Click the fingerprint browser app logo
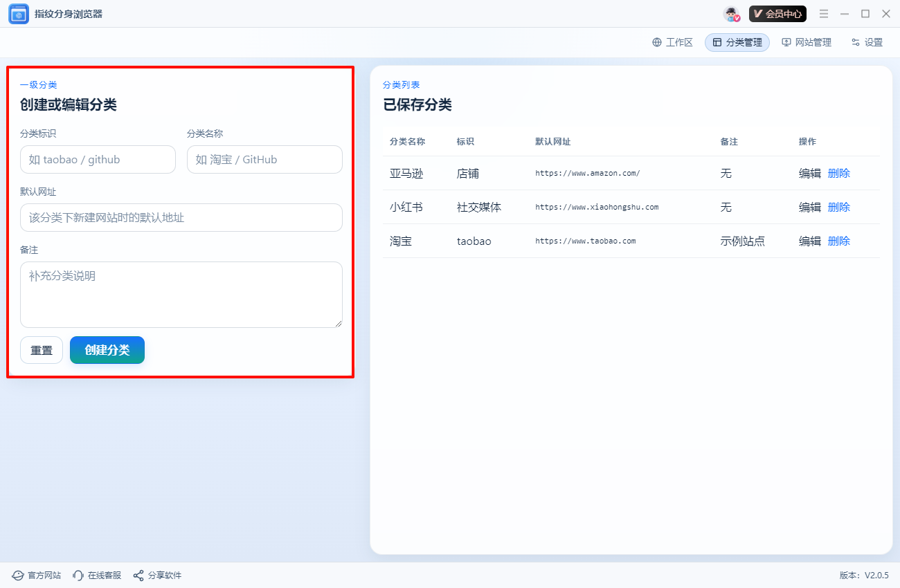The image size is (900, 588). 19,14
